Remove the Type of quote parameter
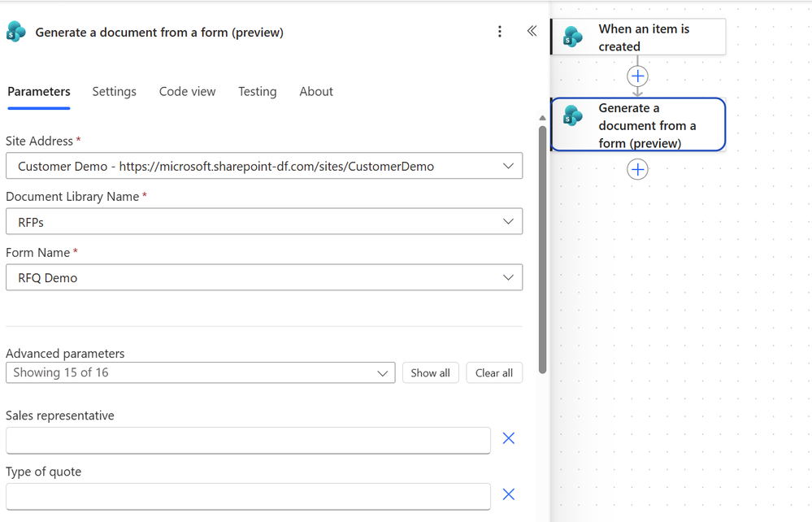Viewport: 812px width, 522px height. pos(509,494)
